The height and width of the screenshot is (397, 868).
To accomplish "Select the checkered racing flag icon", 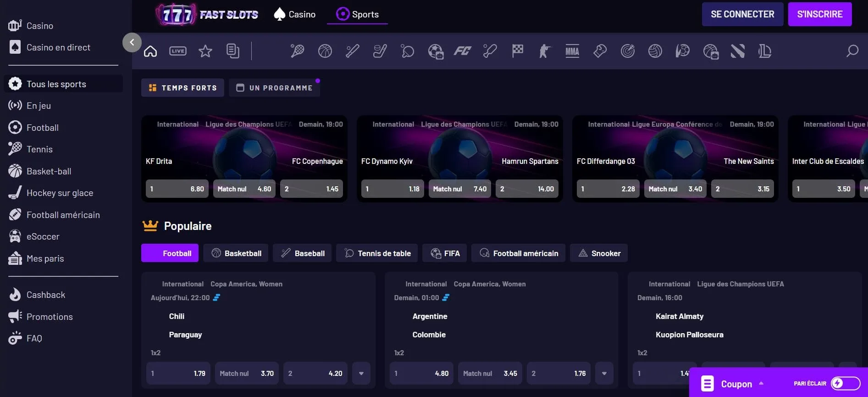I will click(517, 51).
